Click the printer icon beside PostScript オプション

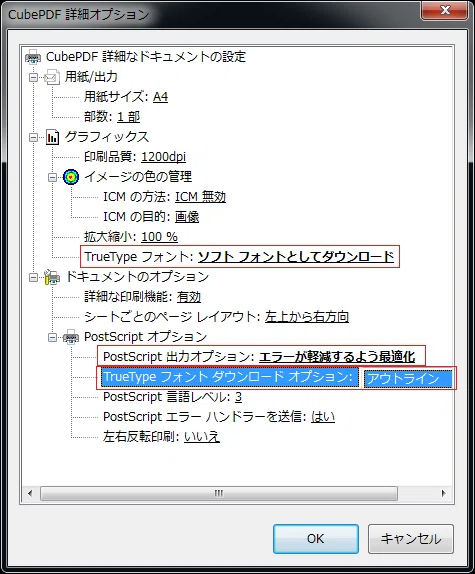[71, 337]
